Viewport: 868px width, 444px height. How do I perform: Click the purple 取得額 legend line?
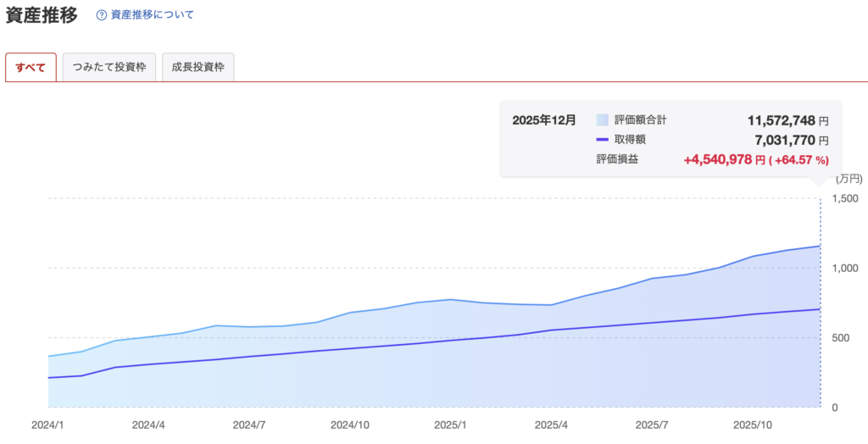(603, 140)
